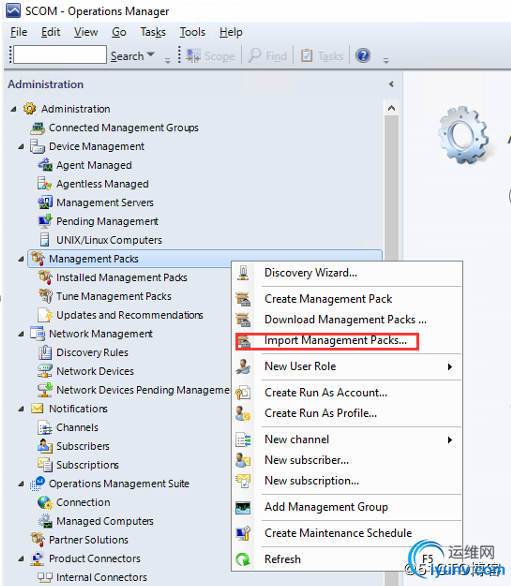Screen dimensions: 511x586
Task: Click the Agentless Managed icon
Action: click(45, 183)
